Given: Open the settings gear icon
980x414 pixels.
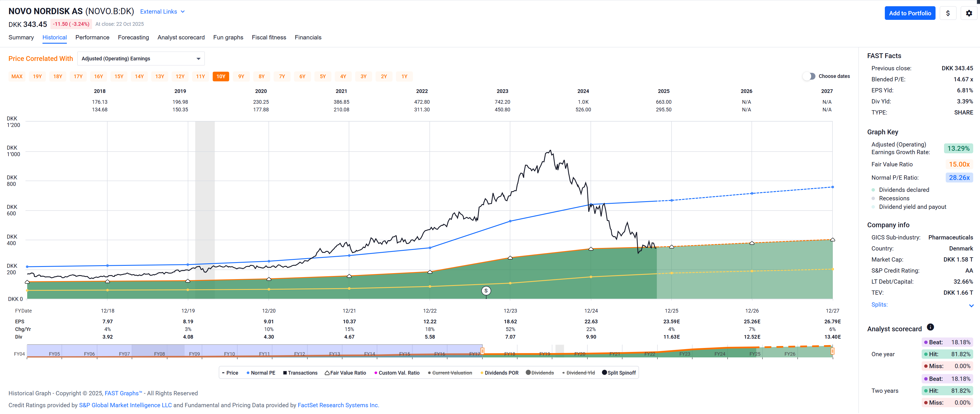Looking at the screenshot, I should (969, 13).
